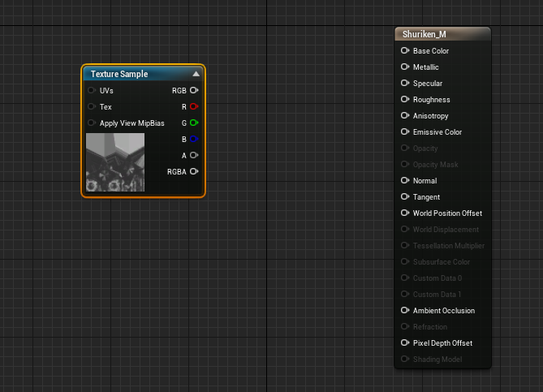Click the green G channel output pin
This screenshot has height=392, width=543.
point(193,123)
